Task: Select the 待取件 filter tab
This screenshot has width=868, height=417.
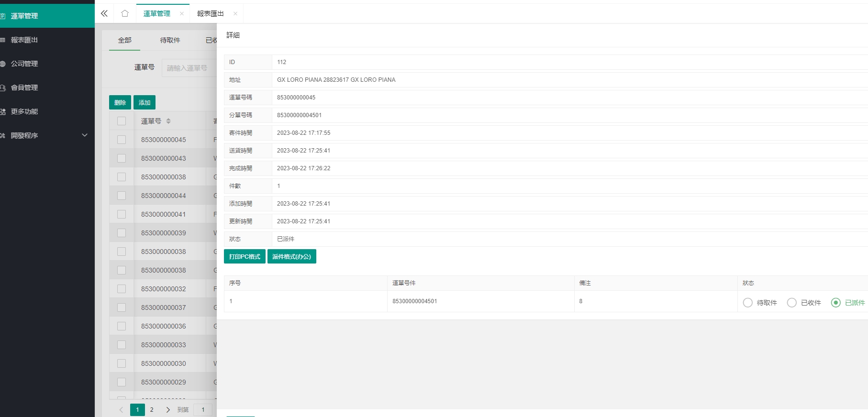Action: [170, 40]
